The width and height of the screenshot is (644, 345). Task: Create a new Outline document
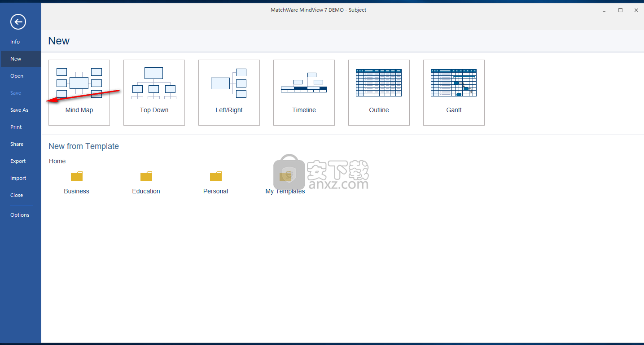379,92
